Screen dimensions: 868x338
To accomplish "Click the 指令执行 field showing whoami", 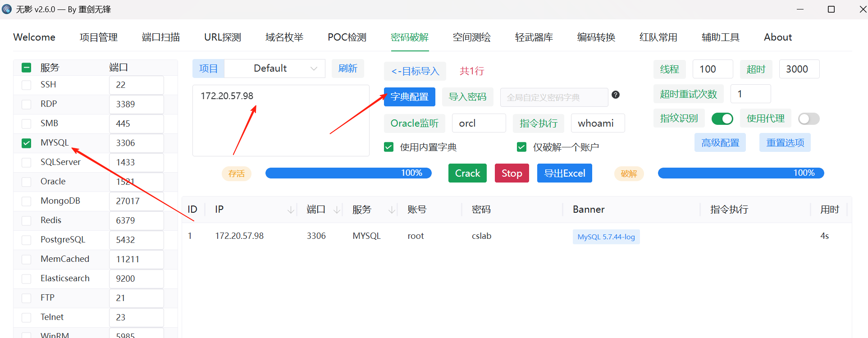I will point(598,123).
